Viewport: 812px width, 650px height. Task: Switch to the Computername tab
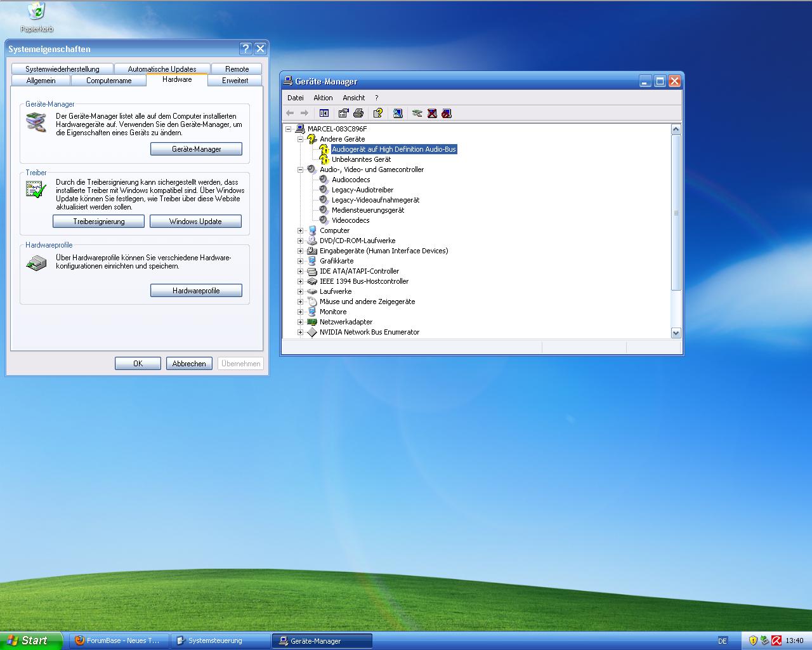(x=108, y=81)
